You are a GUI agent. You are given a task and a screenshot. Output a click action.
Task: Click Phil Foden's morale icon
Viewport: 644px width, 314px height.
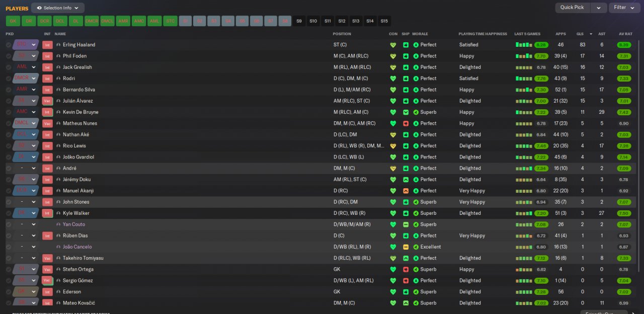(x=416, y=56)
